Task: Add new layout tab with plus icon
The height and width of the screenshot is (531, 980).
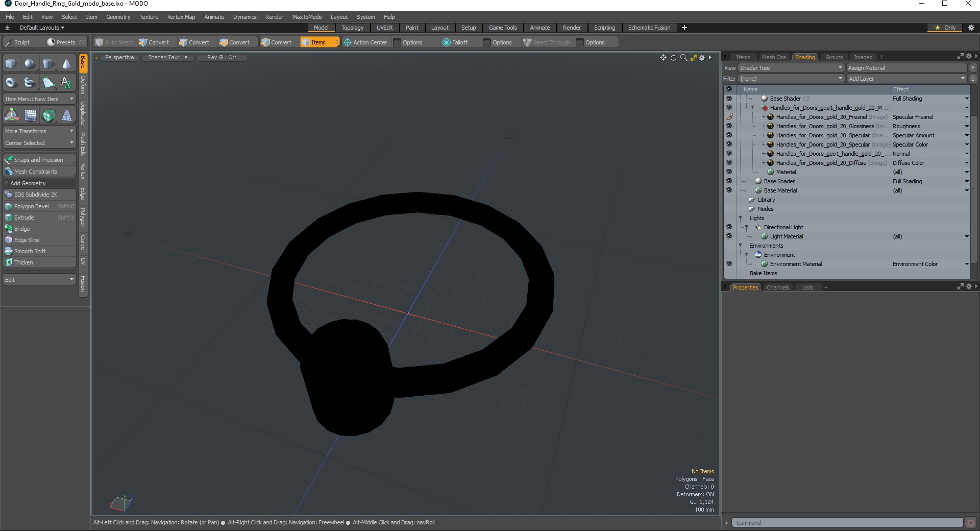Action: tap(684, 28)
